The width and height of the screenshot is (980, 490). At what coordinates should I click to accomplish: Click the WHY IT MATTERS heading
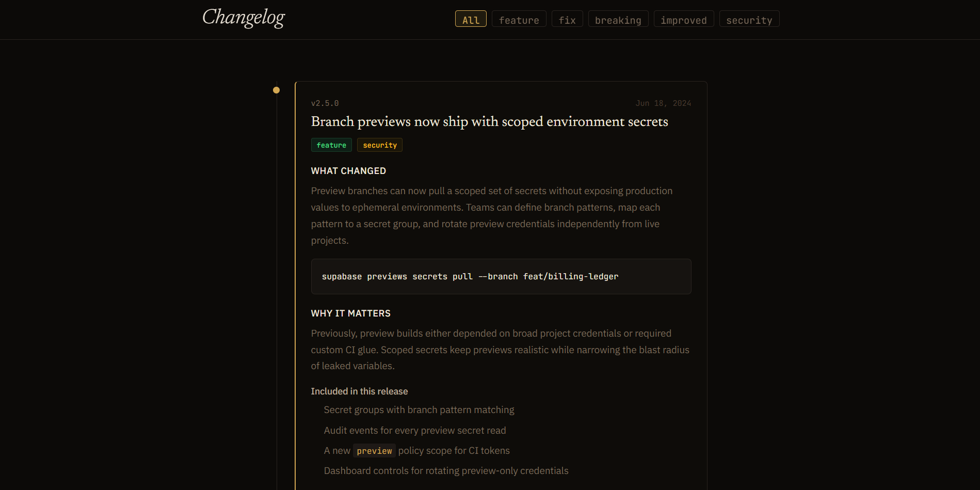click(350, 313)
